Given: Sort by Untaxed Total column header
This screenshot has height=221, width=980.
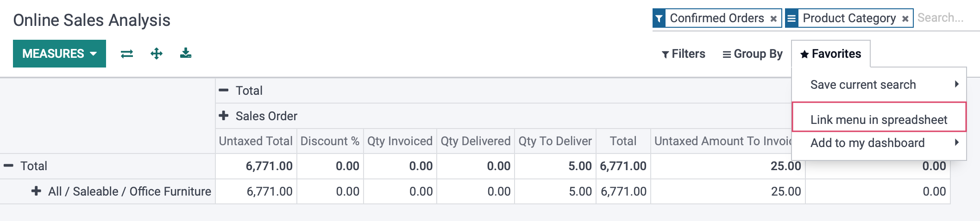Looking at the screenshot, I should click(x=256, y=141).
